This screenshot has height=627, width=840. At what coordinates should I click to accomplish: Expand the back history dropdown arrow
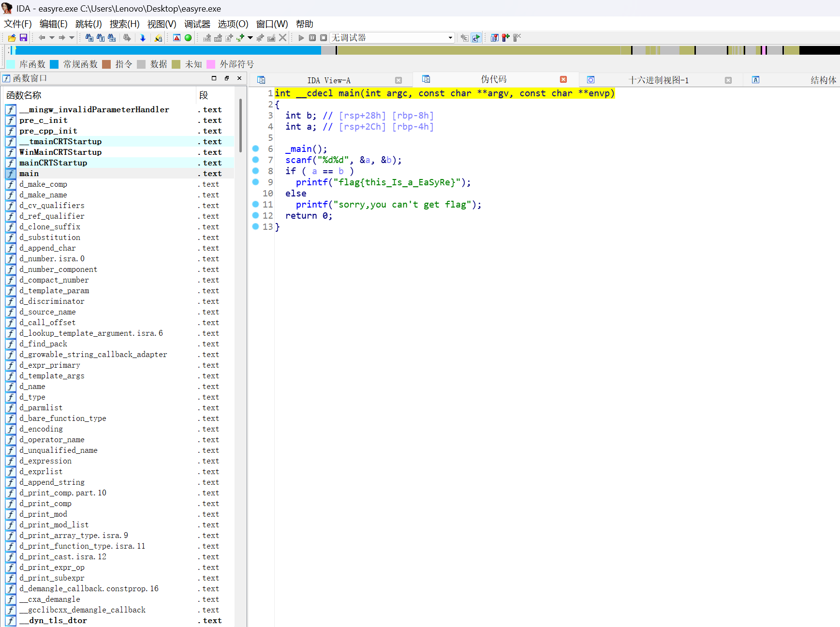tap(52, 38)
